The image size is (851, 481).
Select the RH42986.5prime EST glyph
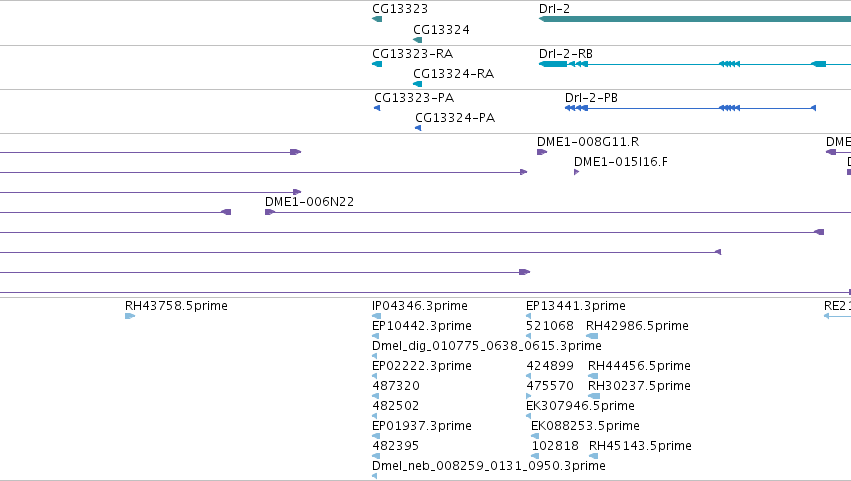(x=592, y=336)
